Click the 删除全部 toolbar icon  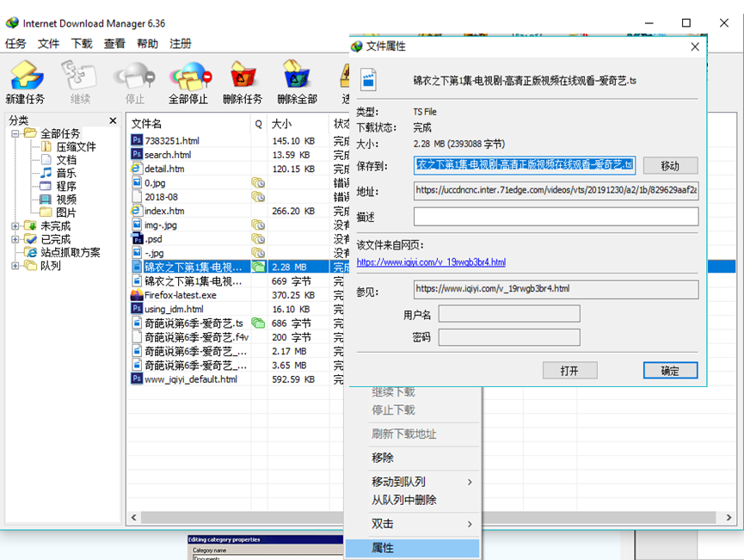(297, 75)
